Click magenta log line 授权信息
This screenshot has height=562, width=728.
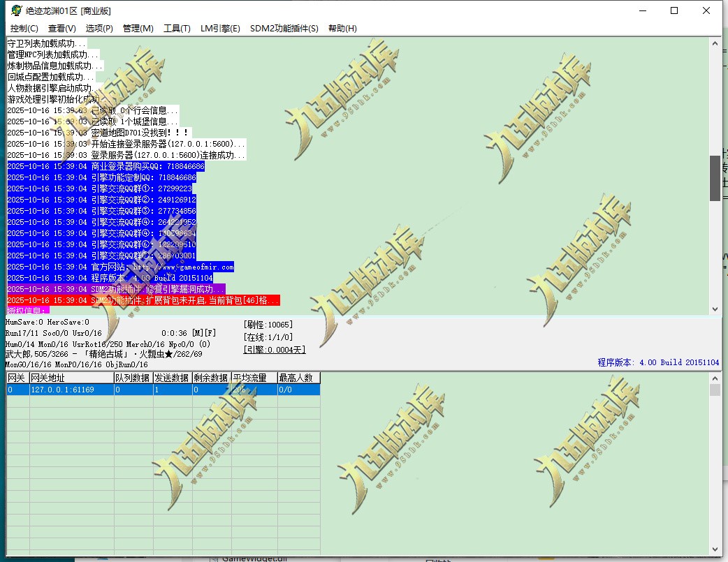click(x=28, y=310)
